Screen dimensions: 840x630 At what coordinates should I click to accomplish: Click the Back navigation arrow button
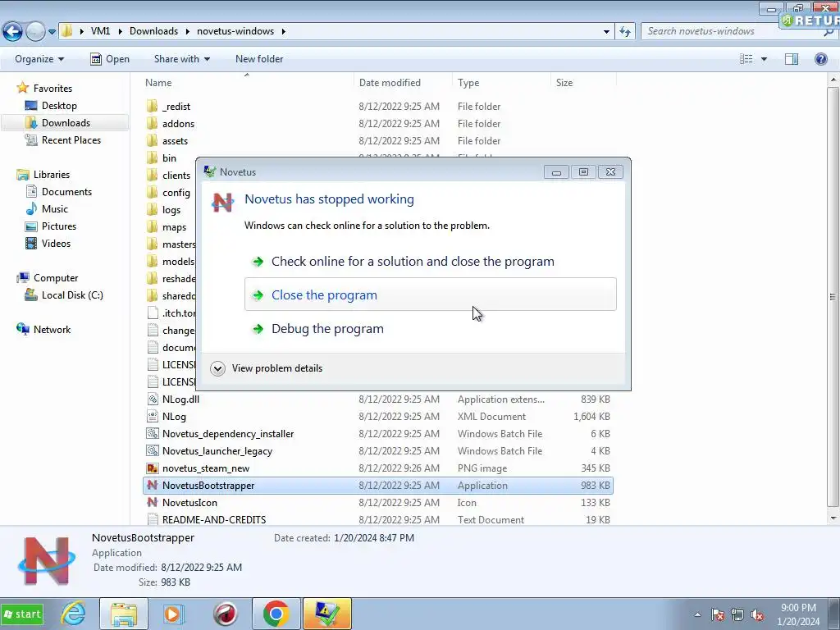pyautogui.click(x=13, y=32)
